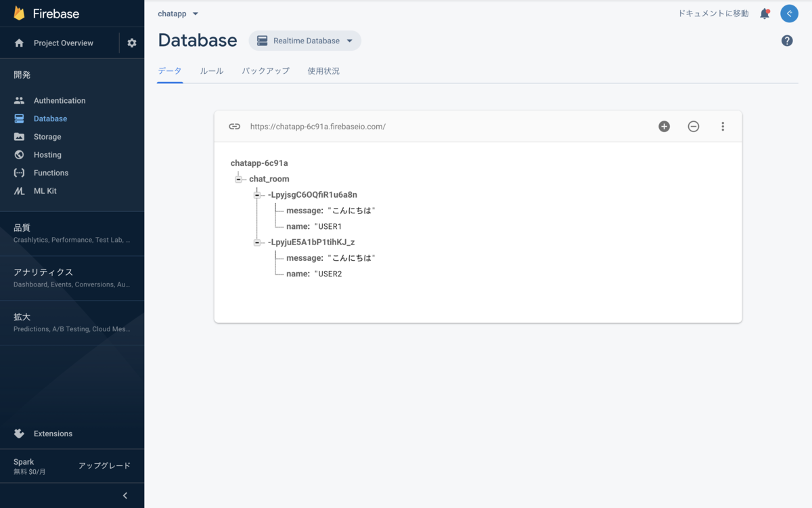Open project settings gear icon

pos(132,43)
